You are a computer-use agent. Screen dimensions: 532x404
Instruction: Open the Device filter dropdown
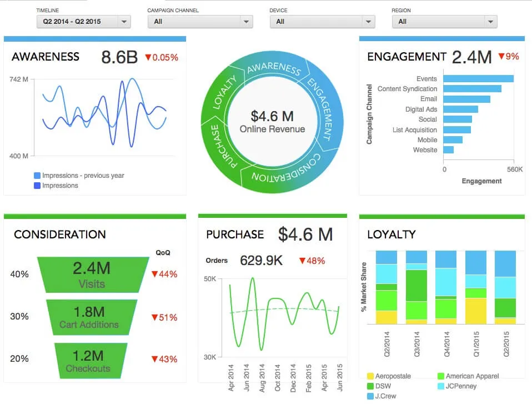click(324, 22)
